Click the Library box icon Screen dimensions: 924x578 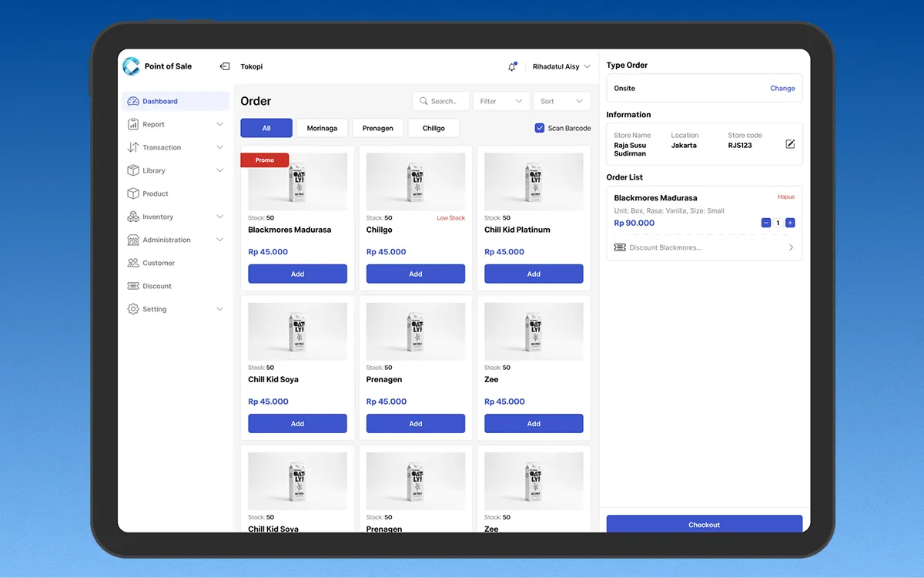pyautogui.click(x=133, y=170)
